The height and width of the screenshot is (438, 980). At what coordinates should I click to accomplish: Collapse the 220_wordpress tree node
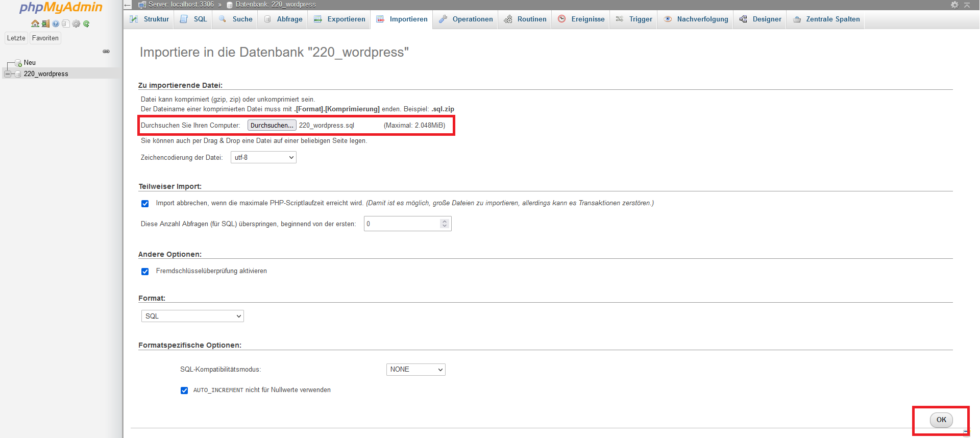click(x=8, y=74)
